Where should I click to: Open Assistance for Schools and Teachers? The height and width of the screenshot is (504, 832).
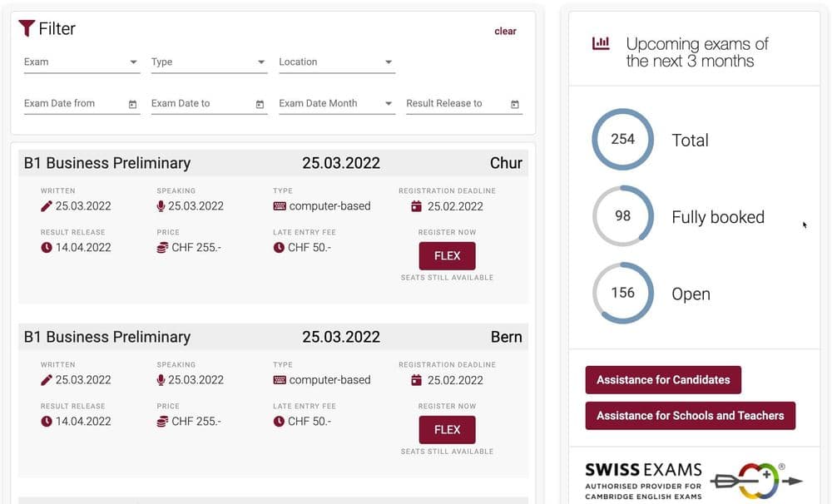(690, 415)
